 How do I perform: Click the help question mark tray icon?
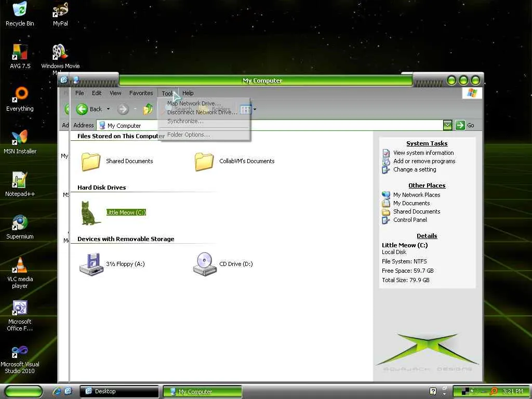click(433, 391)
